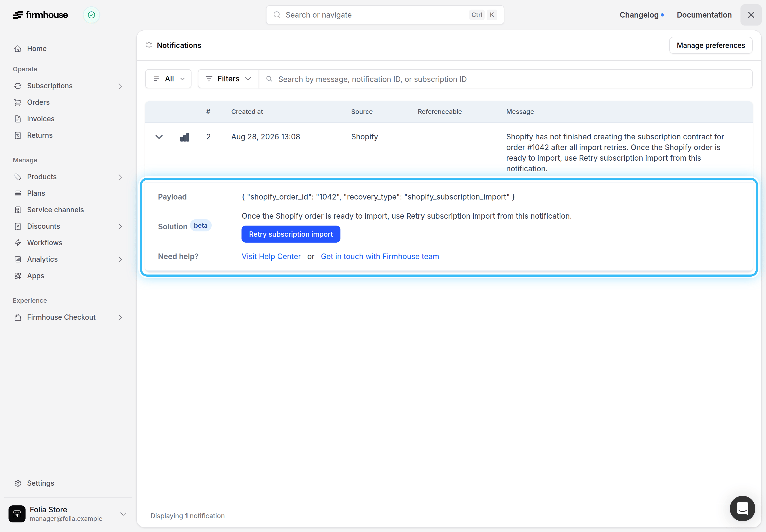Image resolution: width=766 pixels, height=532 pixels.
Task: Expand the Products submenu chevron
Action: (x=120, y=177)
